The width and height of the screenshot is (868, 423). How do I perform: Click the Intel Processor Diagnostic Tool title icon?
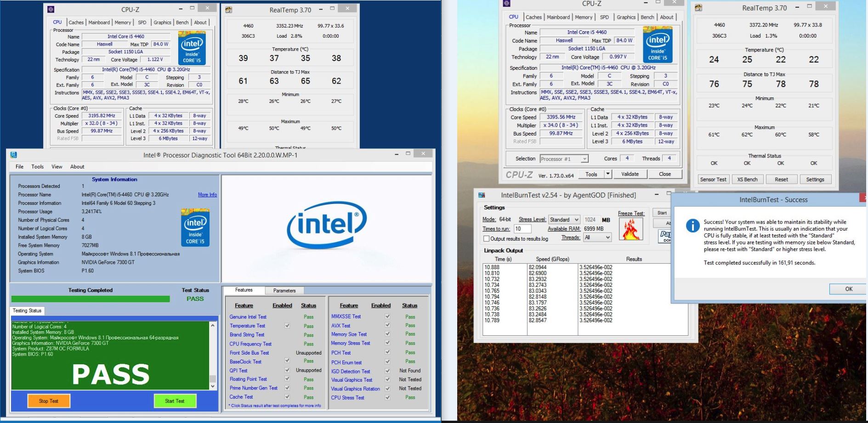[x=13, y=155]
